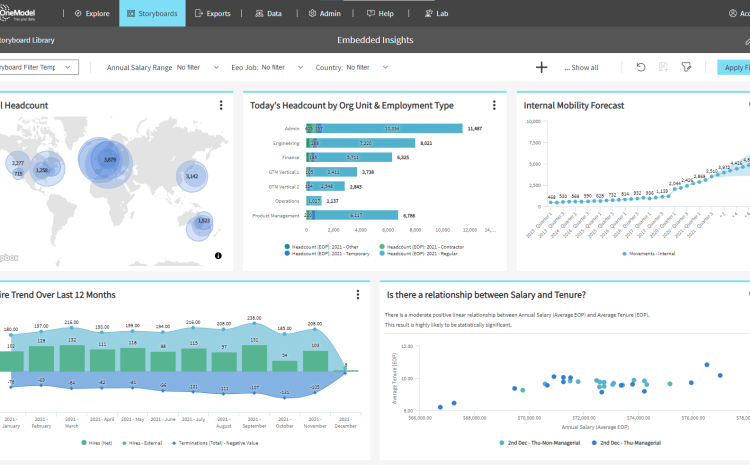This screenshot has width=750, height=465.
Task: Click the Embedded Insights title
Action: click(x=375, y=40)
